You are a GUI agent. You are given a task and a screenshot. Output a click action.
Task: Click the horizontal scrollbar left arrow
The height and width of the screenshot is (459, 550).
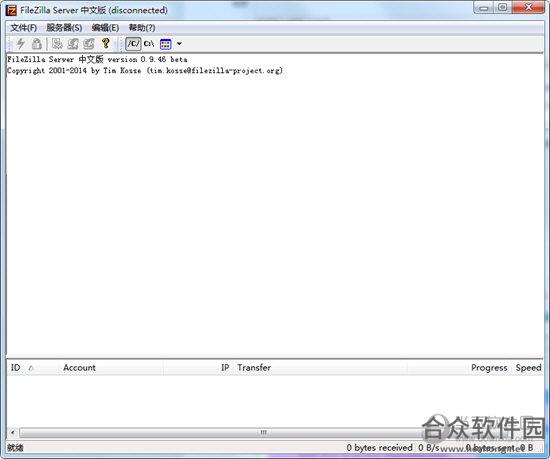pos(13,432)
